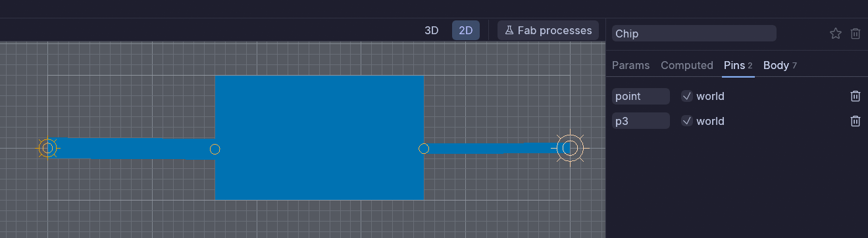Favorite the Chip component with star icon
The width and height of the screenshot is (868, 238).
(836, 34)
